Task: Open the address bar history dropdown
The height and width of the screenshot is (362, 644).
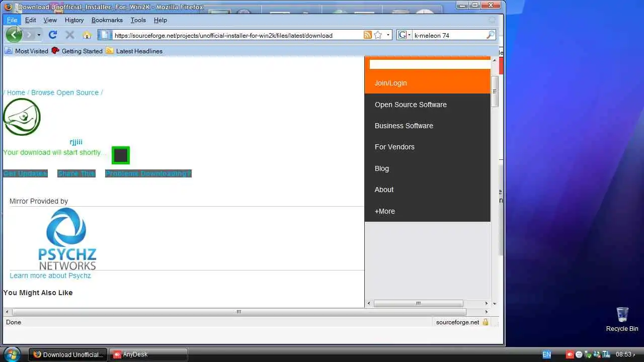Action: [x=388, y=35]
